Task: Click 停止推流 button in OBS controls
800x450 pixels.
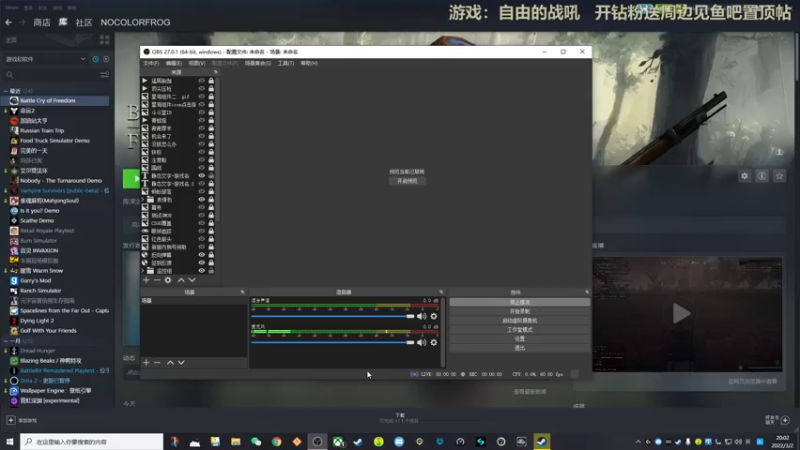Action: point(519,302)
